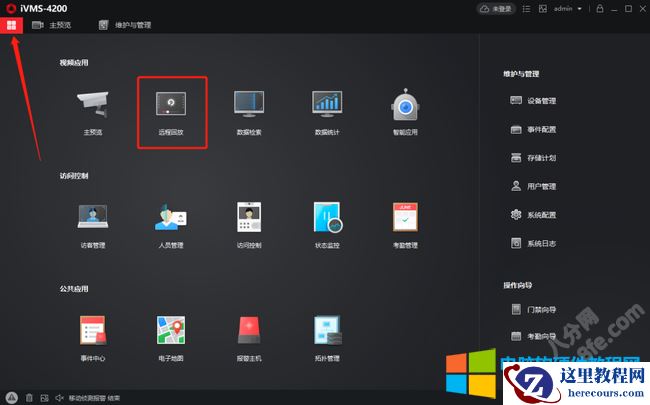
Task: Launch 考勤向导 attendance wizard
Action: (x=533, y=336)
